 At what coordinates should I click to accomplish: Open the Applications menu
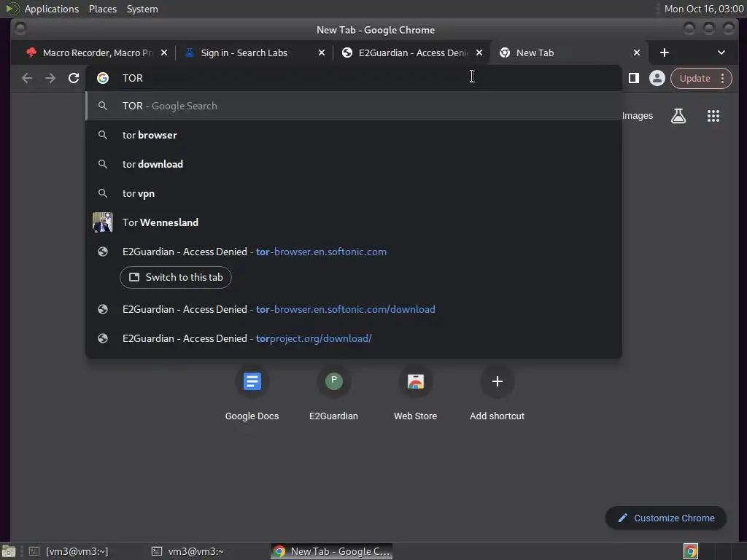tap(52, 9)
